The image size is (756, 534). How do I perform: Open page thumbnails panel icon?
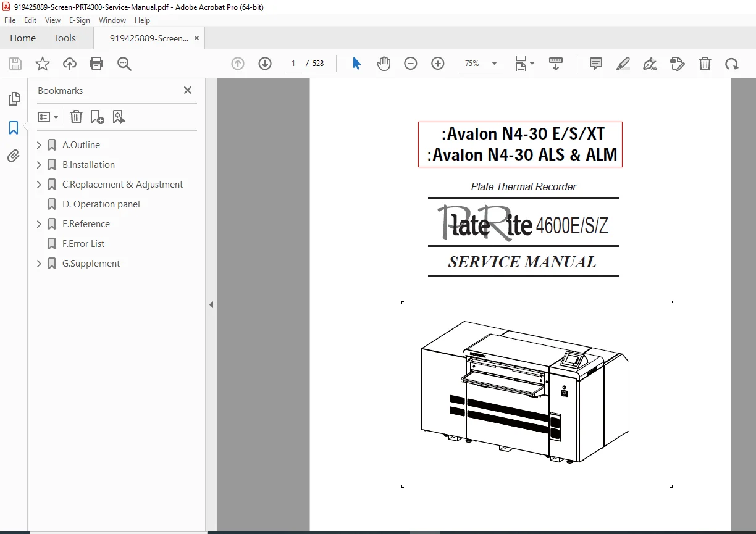point(14,99)
